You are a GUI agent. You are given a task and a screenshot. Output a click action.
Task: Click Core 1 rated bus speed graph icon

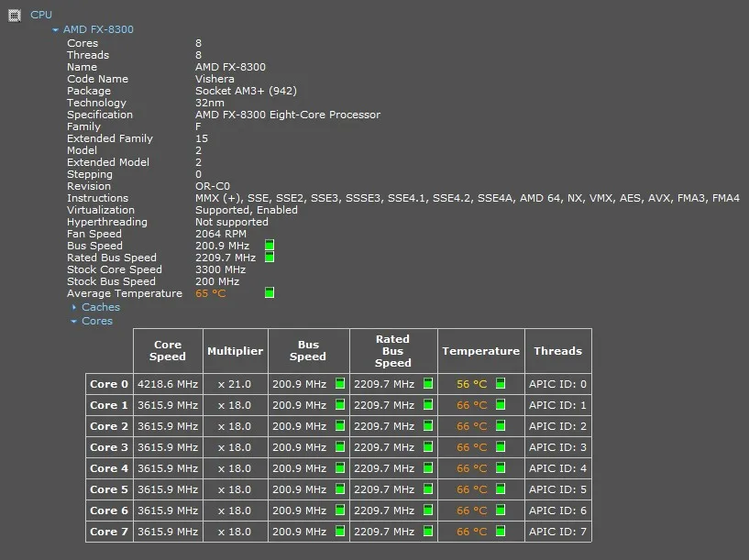(x=428, y=404)
